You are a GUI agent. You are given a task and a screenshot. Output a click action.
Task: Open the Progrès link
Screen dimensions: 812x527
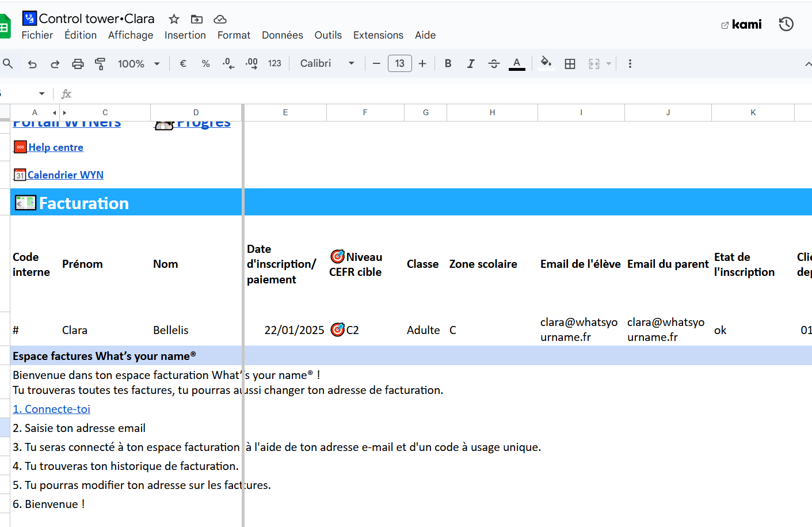click(x=204, y=123)
